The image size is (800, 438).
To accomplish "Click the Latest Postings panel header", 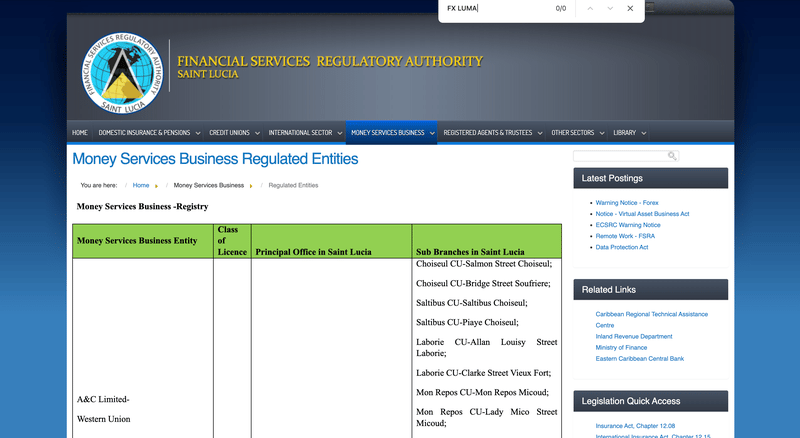I will click(x=651, y=178).
